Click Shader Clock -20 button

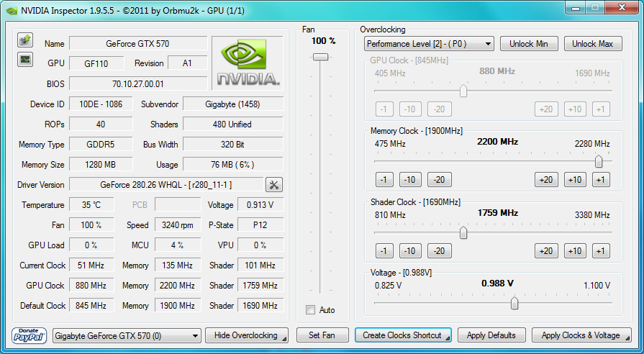click(x=440, y=251)
